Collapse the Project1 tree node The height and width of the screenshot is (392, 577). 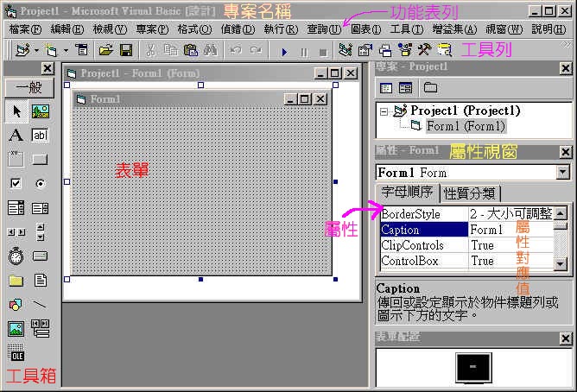pyautogui.click(x=384, y=111)
